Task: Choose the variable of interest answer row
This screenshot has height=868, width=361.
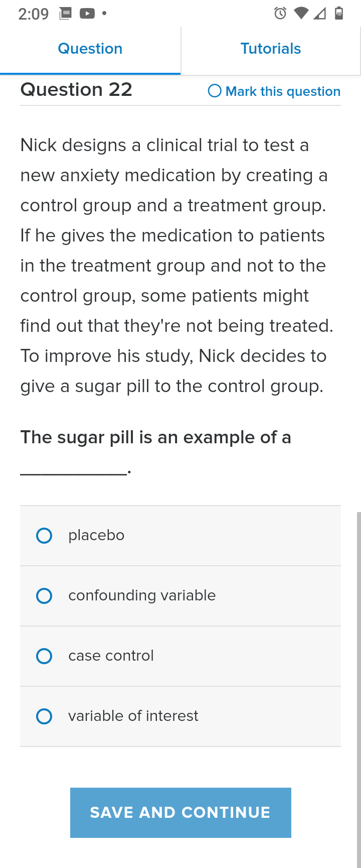Action: 180,716
